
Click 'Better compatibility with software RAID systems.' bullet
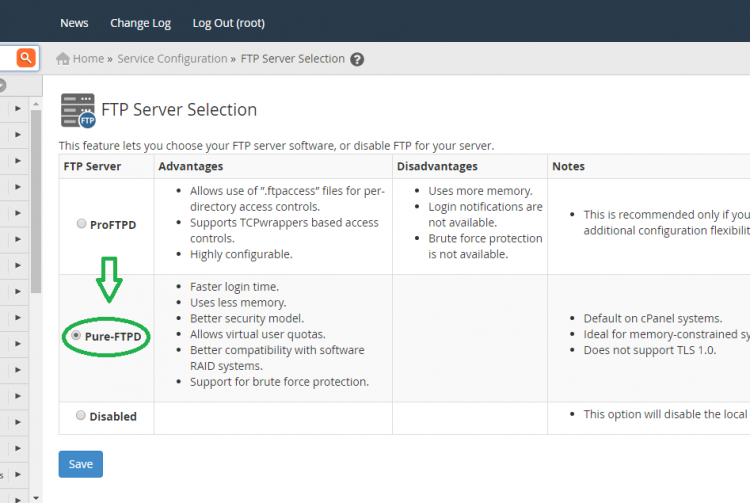point(277,358)
